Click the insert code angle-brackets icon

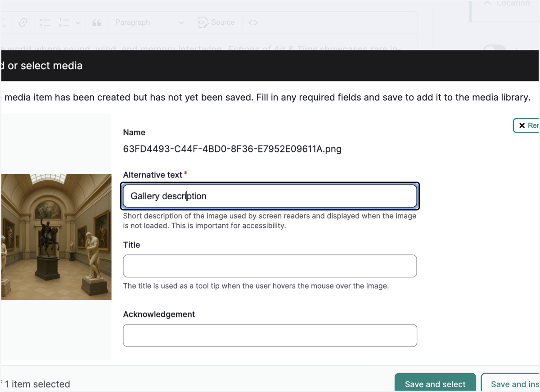pos(253,22)
